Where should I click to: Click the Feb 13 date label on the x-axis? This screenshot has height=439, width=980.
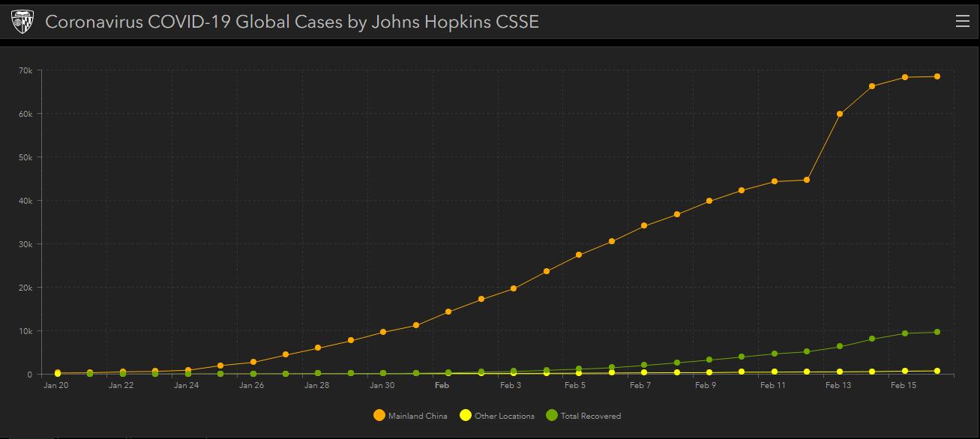coord(838,386)
